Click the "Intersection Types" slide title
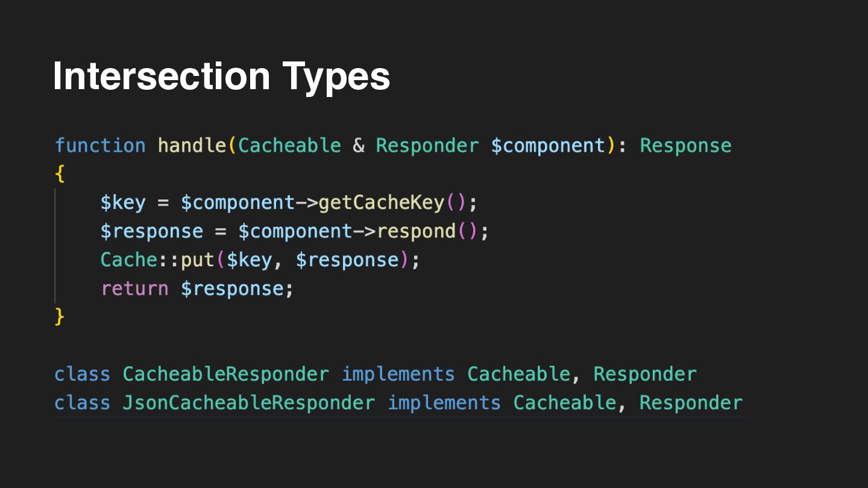The image size is (868, 488). pyautogui.click(x=221, y=77)
